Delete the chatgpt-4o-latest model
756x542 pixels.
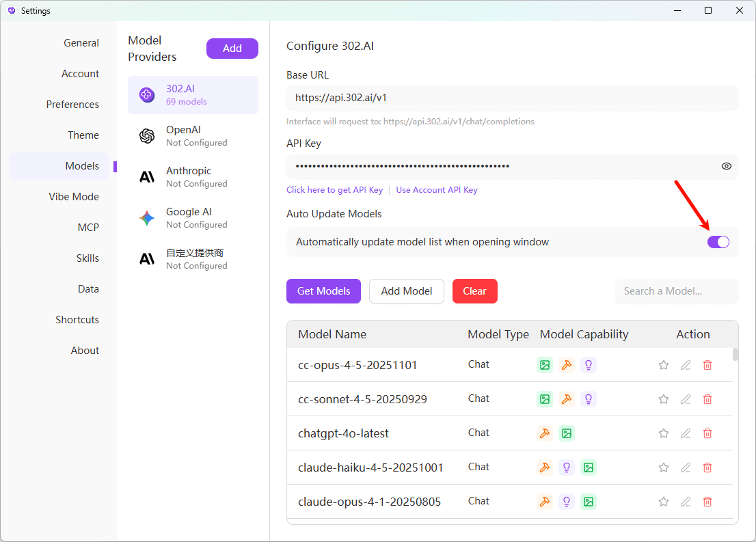pos(707,433)
